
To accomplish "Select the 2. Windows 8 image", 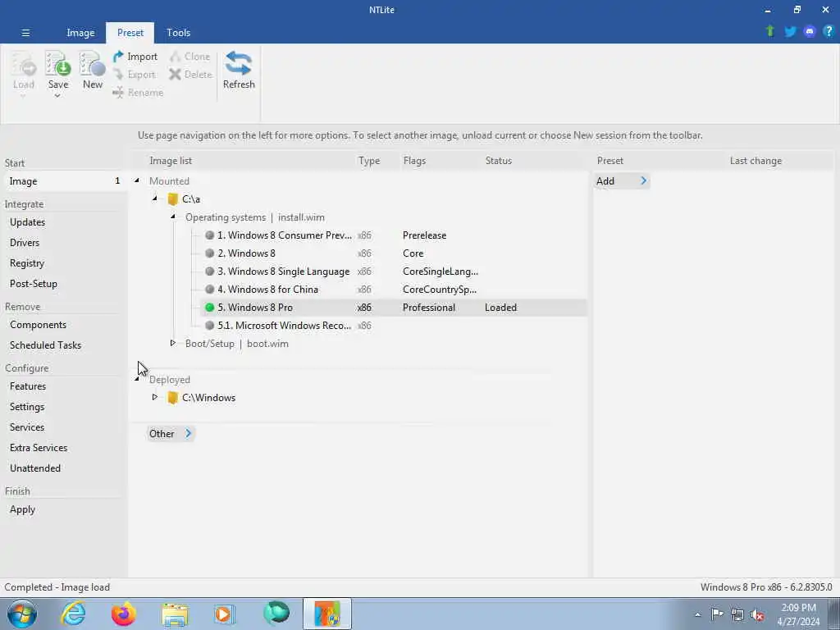I will [246, 253].
